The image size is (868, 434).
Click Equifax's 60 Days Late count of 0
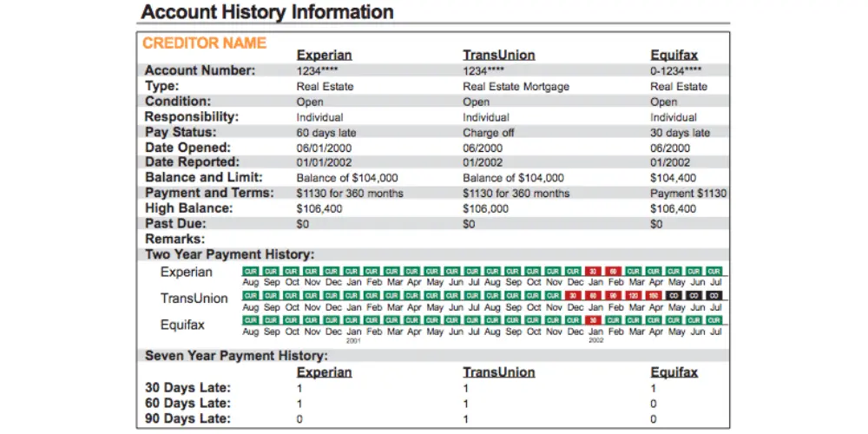pyautogui.click(x=654, y=404)
